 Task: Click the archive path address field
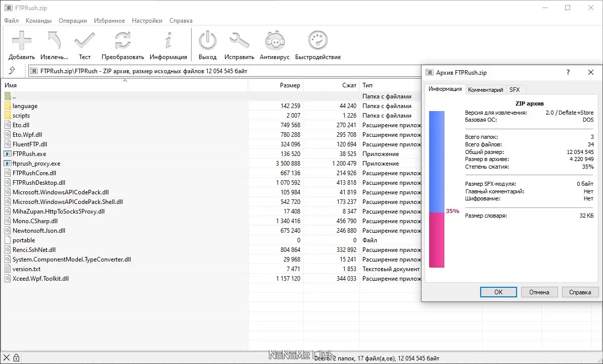click(x=224, y=71)
